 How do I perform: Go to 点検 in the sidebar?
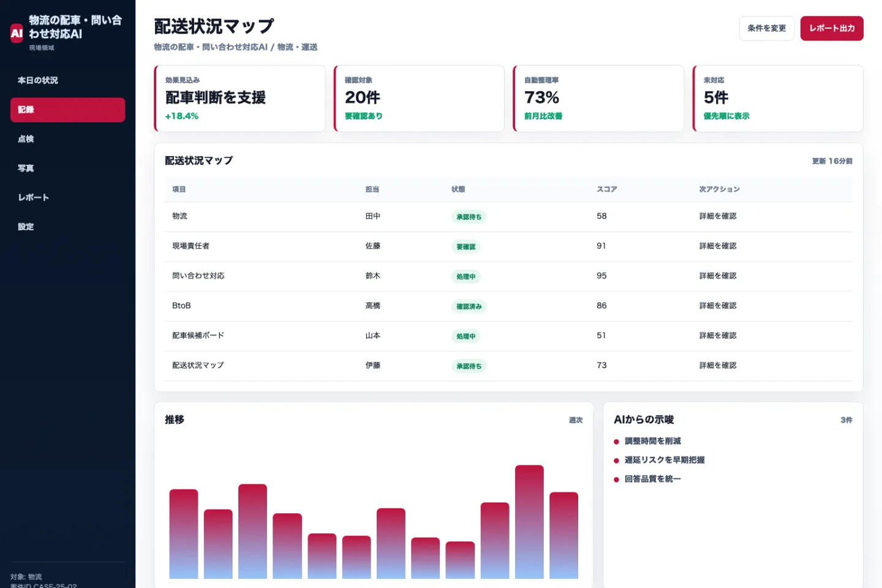click(x=67, y=139)
